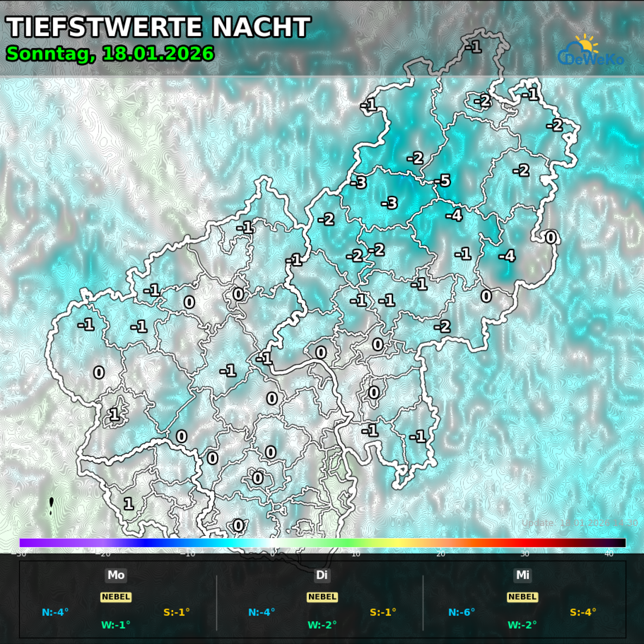Select the -1 marker near the northern border
The height and width of the screenshot is (644, 644).
click(x=473, y=48)
